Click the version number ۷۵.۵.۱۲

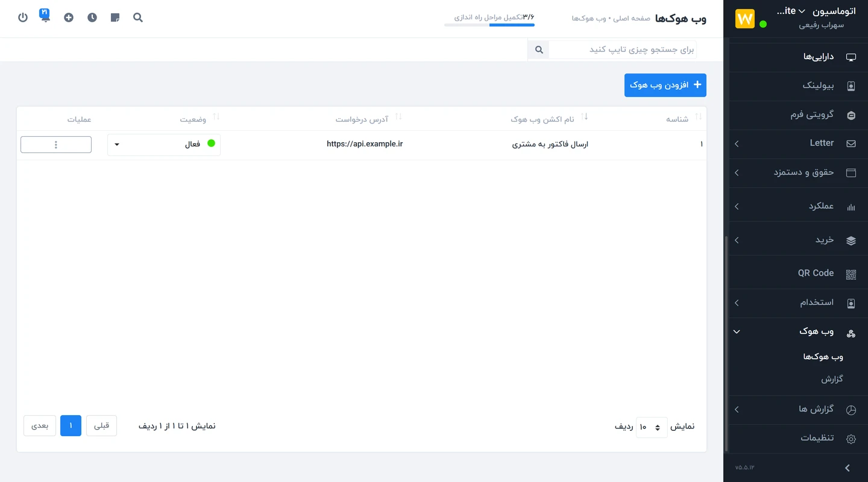coord(744,468)
